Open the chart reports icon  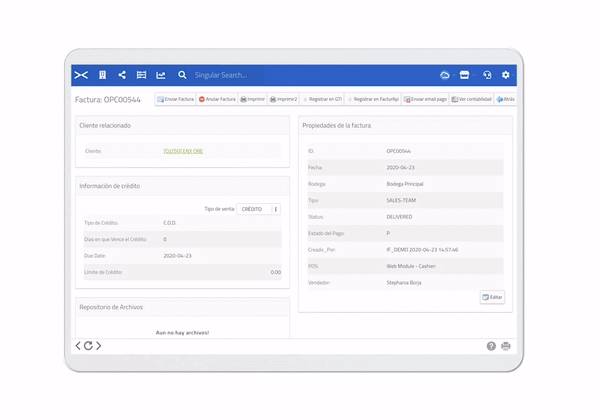(x=161, y=75)
